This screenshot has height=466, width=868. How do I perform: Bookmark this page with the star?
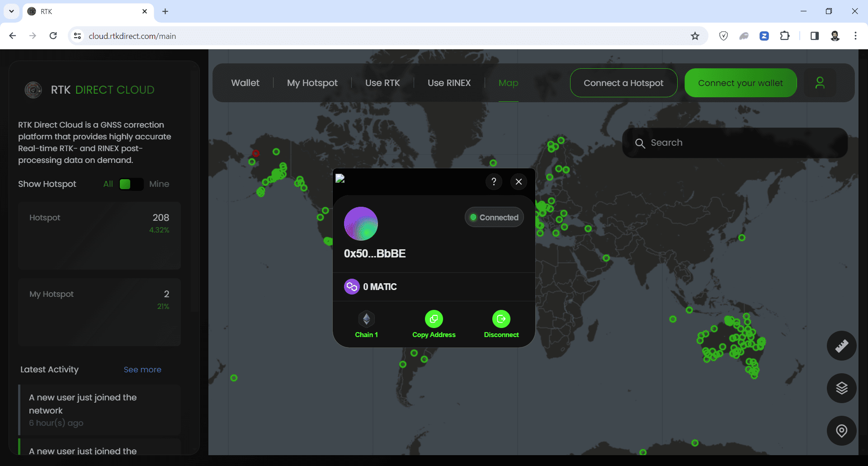695,36
